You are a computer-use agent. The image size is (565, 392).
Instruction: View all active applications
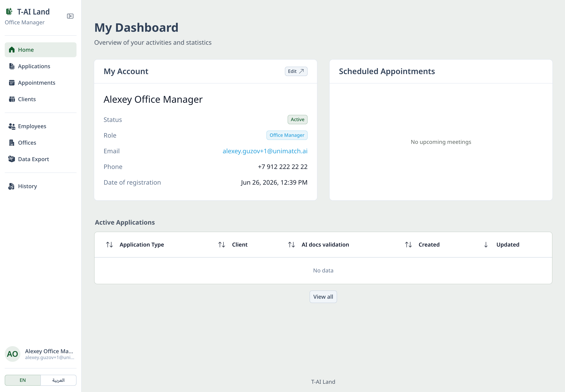point(323,297)
